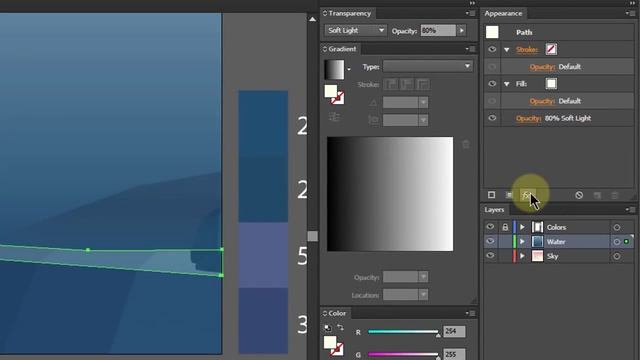Click target circle of Colors layer
The image size is (640, 360).
click(x=617, y=227)
